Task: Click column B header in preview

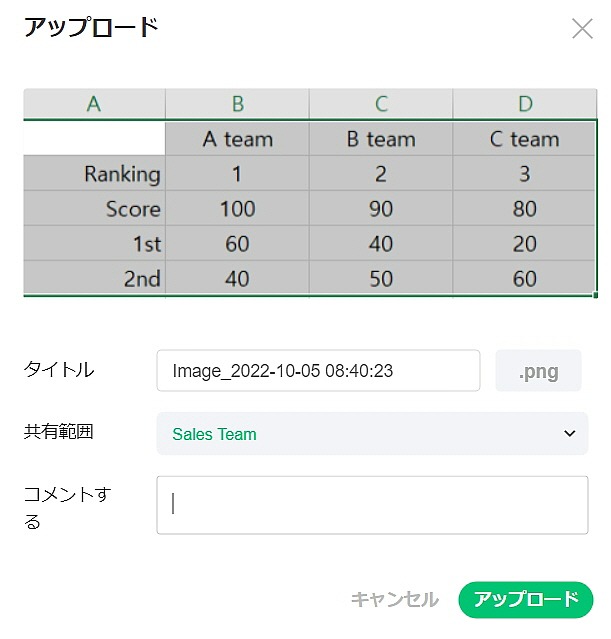Action: pos(237,104)
